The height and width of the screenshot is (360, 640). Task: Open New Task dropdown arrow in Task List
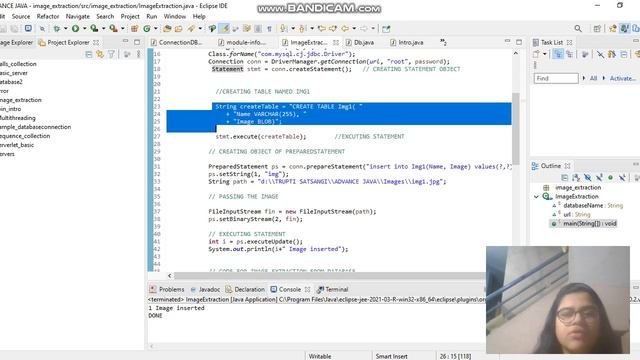544,54
